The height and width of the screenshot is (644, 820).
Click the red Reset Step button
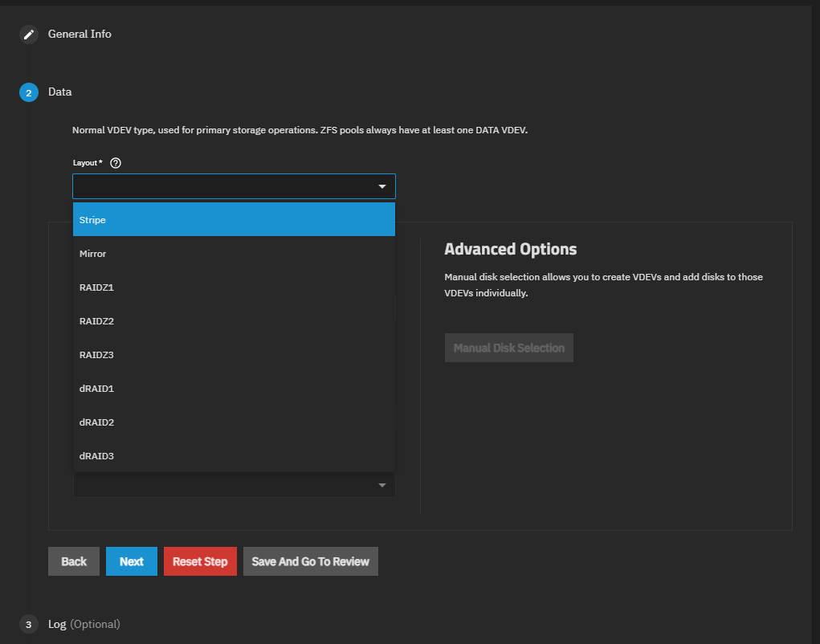click(200, 561)
